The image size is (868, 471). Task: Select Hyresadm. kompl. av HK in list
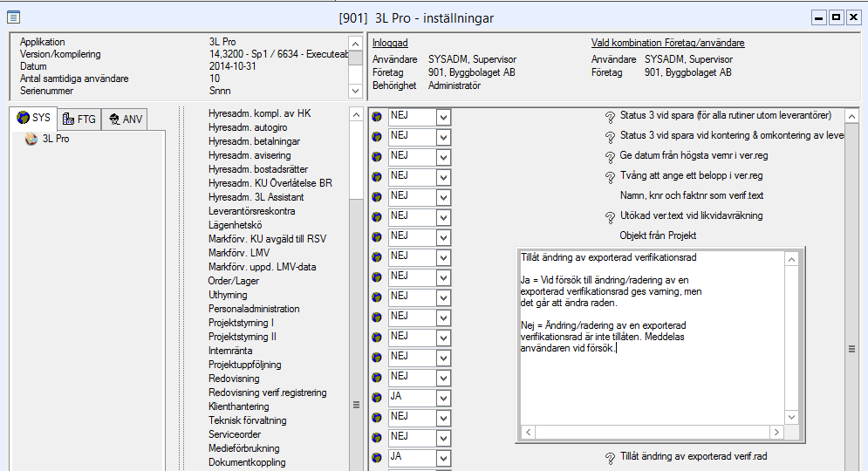[x=260, y=113]
